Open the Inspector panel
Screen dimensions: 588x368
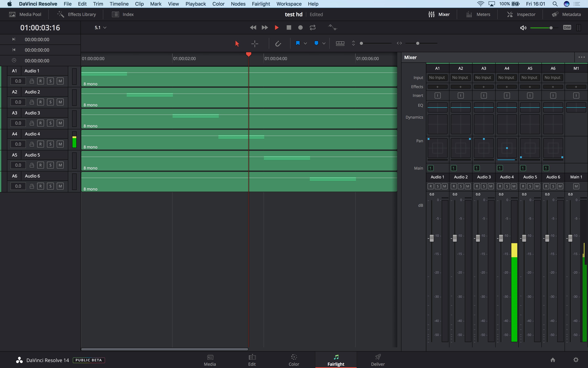click(521, 14)
